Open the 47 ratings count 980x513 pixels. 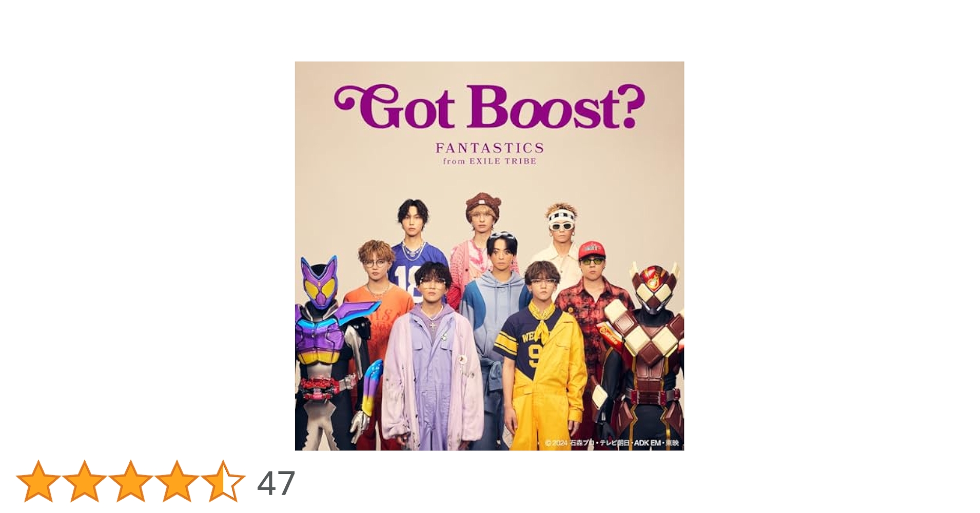[x=276, y=483]
